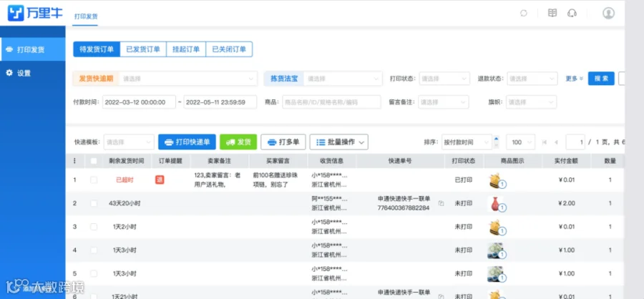Check the checkbox for order row 2

[x=94, y=203]
